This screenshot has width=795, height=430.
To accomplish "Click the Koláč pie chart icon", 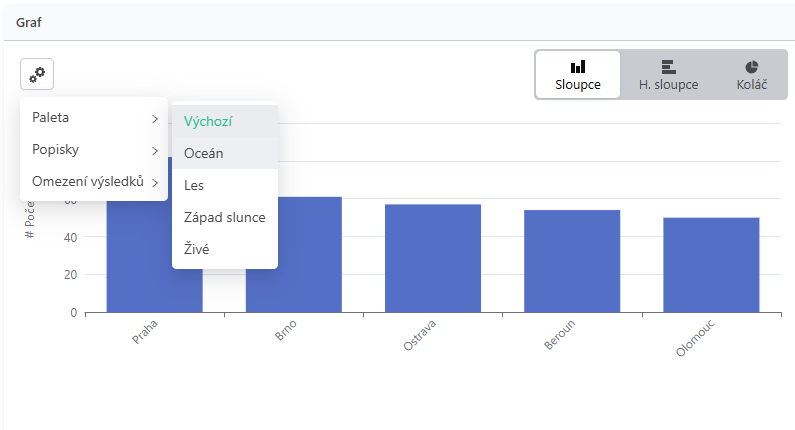I will click(751, 67).
